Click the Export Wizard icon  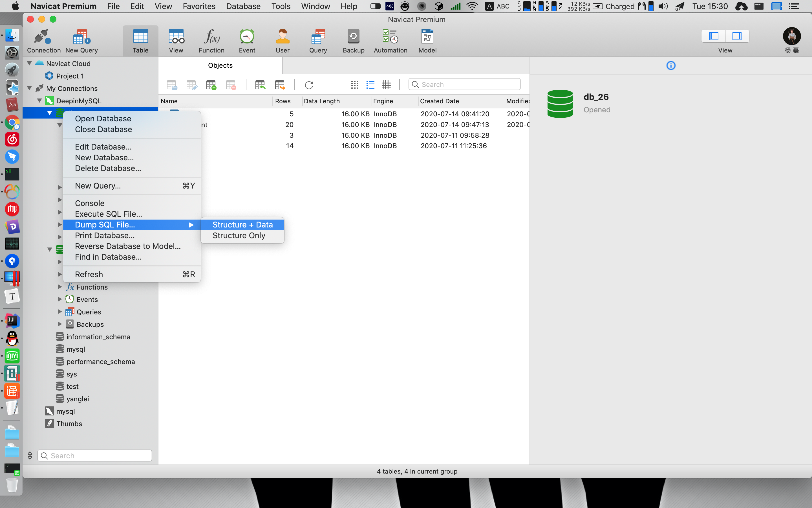(x=280, y=85)
